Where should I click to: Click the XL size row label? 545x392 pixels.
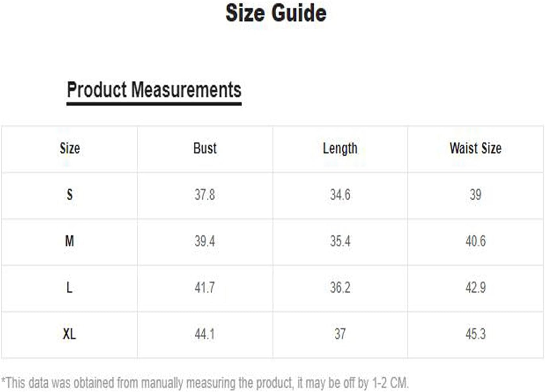pos(70,334)
